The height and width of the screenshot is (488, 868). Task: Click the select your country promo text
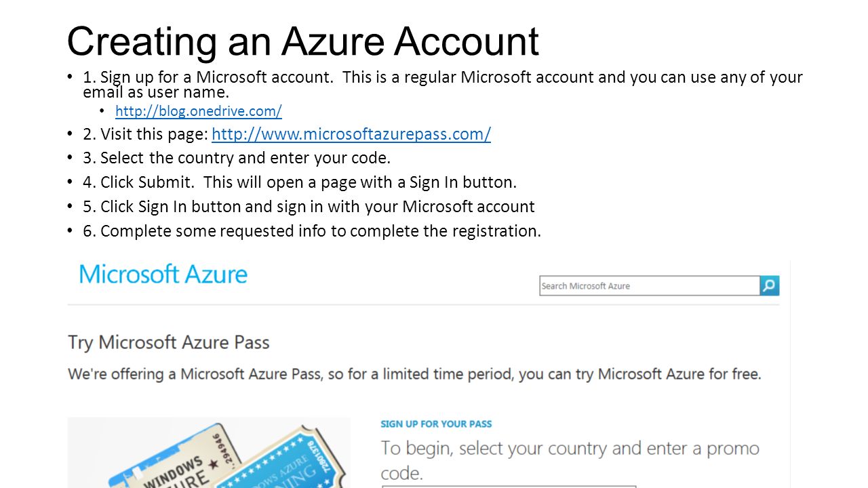pos(570,460)
